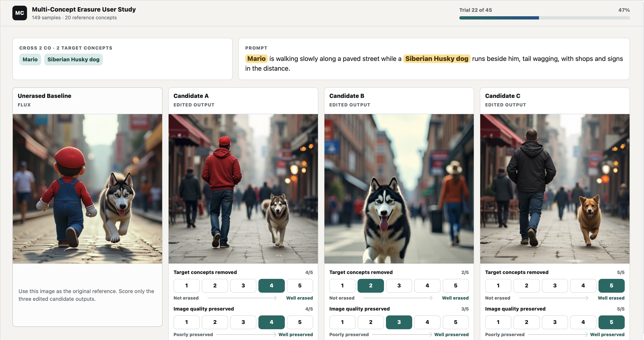
Task: Open the Candidate A output image
Action: point(243,189)
